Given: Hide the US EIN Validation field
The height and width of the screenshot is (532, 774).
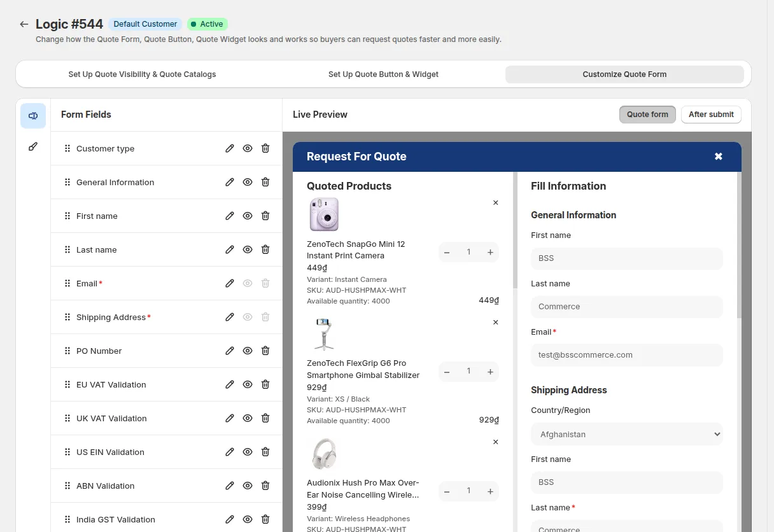Looking at the screenshot, I should coord(248,452).
